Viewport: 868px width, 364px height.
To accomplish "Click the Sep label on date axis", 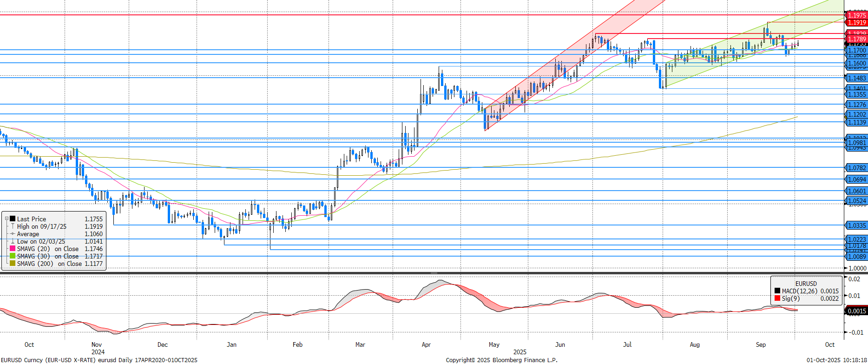I will click(x=761, y=344).
